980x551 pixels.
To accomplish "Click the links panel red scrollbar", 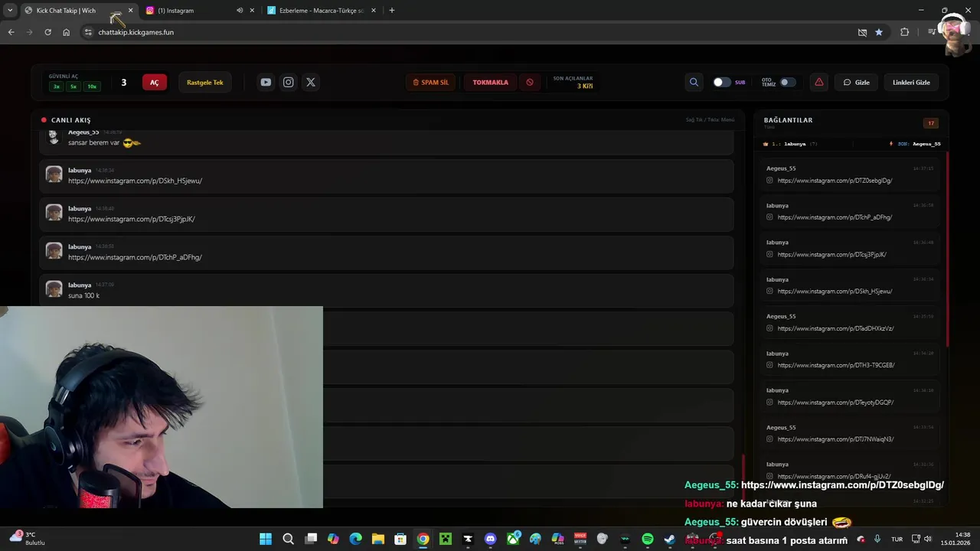I will pyautogui.click(x=948, y=249).
